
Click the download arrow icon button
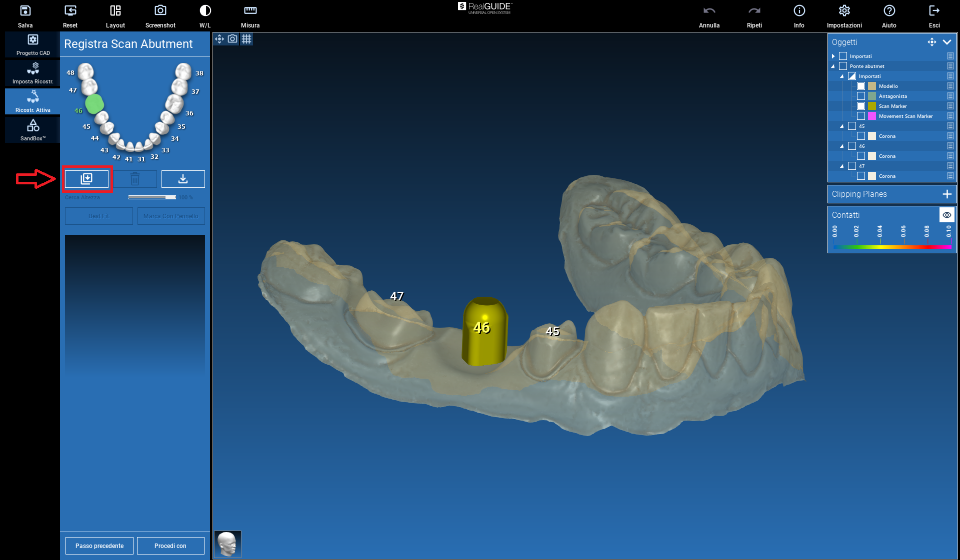click(x=183, y=179)
